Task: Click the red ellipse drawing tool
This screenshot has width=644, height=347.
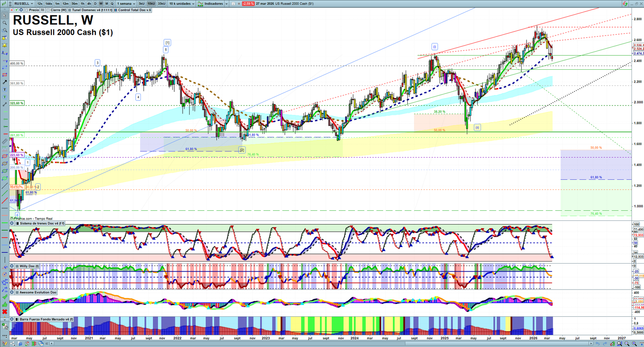Action: tap(4, 156)
